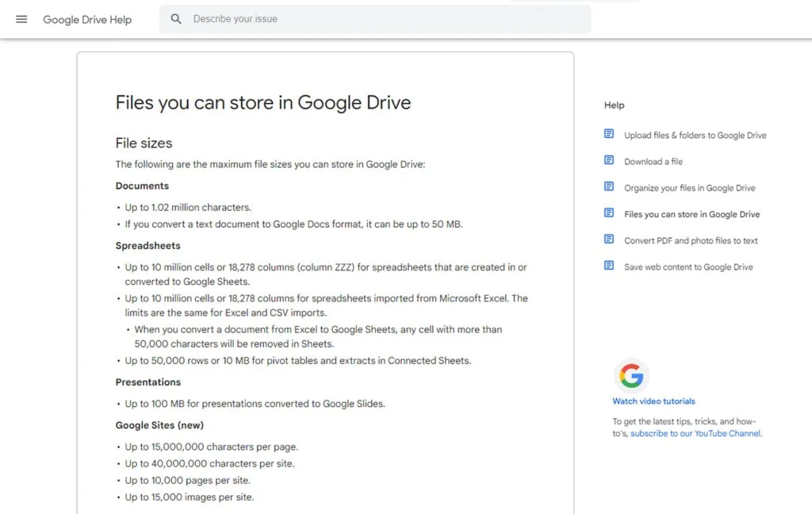The image size is (812, 514).
Task: Click bullet about spreadsheets imported from Microsoft Excel
Action: [326, 305]
